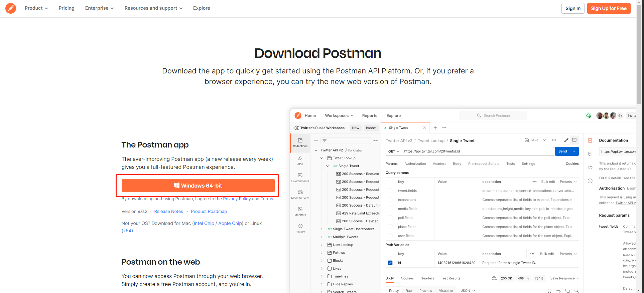Open the Product dropdown menu
Viewport: 644px width, 293px height.
click(36, 8)
